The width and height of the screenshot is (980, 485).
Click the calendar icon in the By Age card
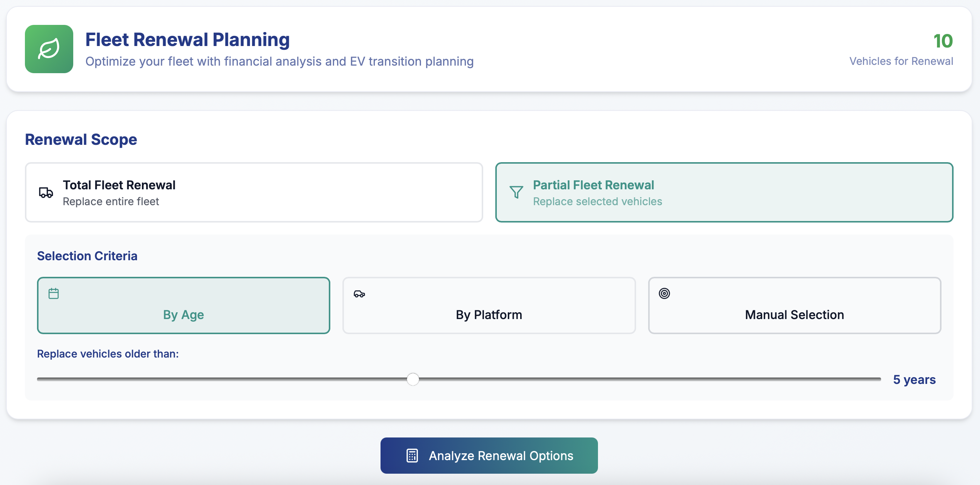(53, 293)
